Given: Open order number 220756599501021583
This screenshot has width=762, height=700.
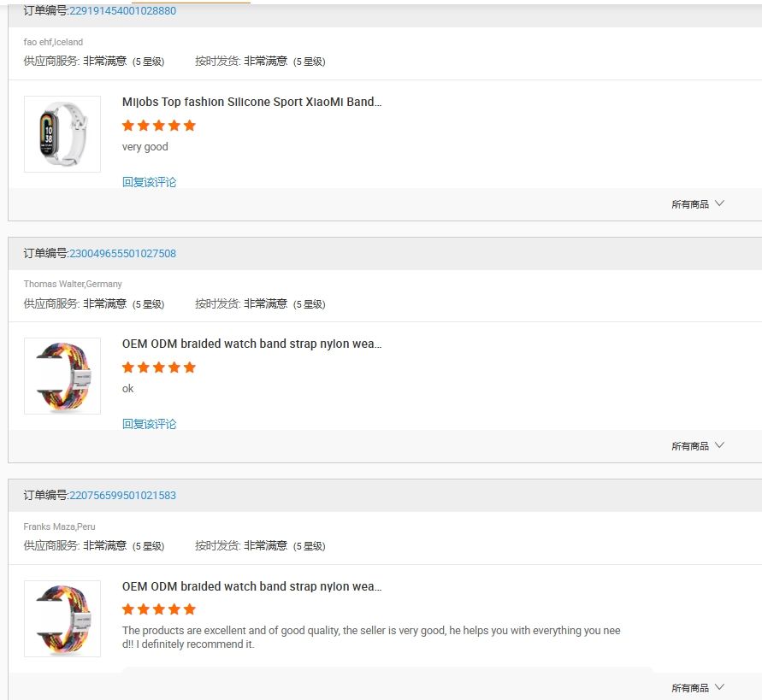Looking at the screenshot, I should tap(122, 495).
